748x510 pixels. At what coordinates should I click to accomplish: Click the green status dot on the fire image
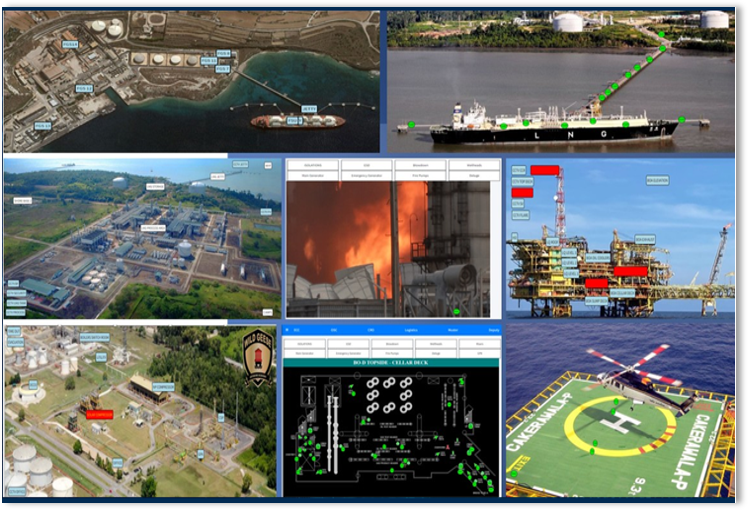pos(457,312)
